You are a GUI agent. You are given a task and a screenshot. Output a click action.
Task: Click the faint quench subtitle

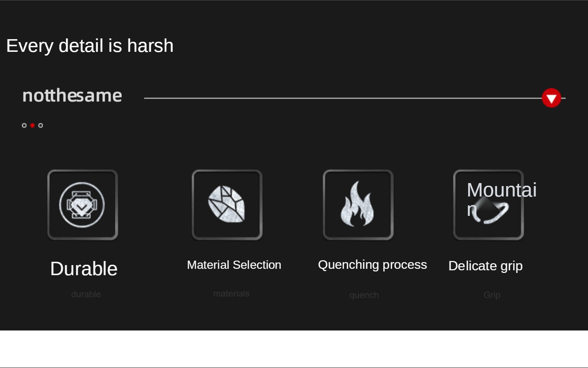364,295
